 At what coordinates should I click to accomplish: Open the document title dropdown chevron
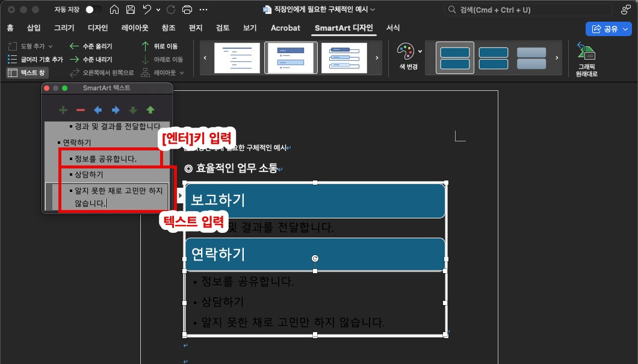click(x=373, y=10)
